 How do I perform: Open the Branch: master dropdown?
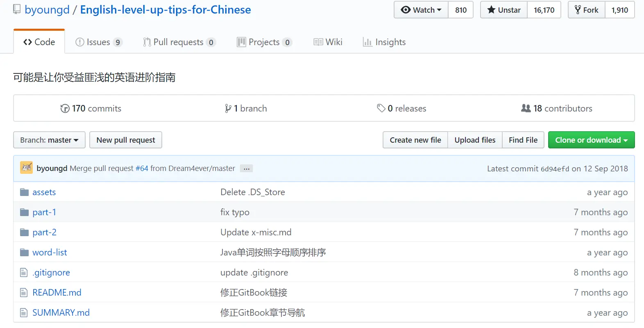coord(49,140)
